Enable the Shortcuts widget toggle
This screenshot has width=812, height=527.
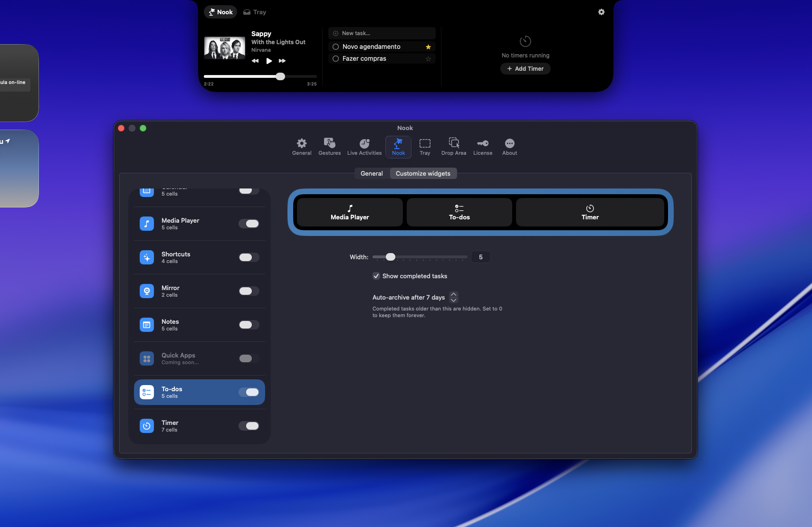[249, 257]
